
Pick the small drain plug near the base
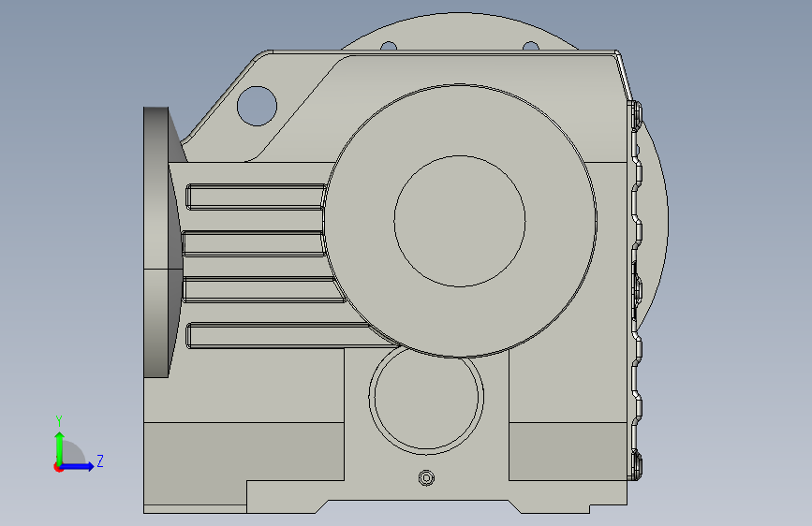(426, 478)
